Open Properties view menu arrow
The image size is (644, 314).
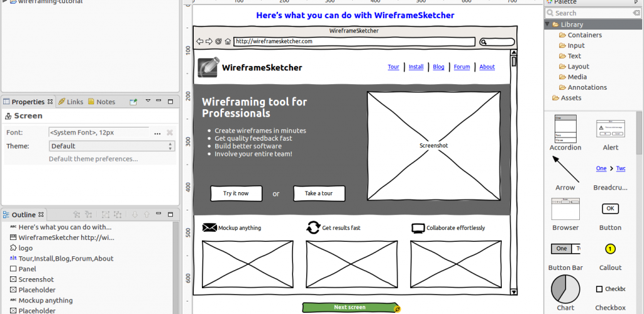(148, 101)
